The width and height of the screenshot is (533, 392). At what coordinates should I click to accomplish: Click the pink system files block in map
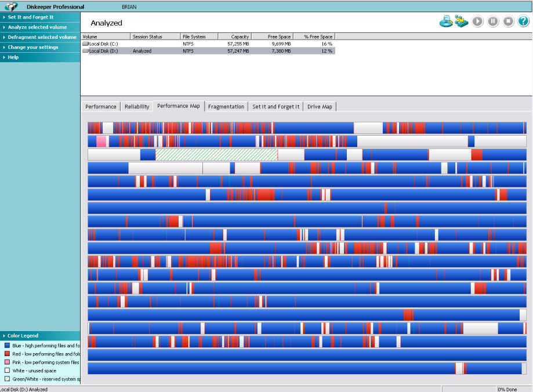101,141
